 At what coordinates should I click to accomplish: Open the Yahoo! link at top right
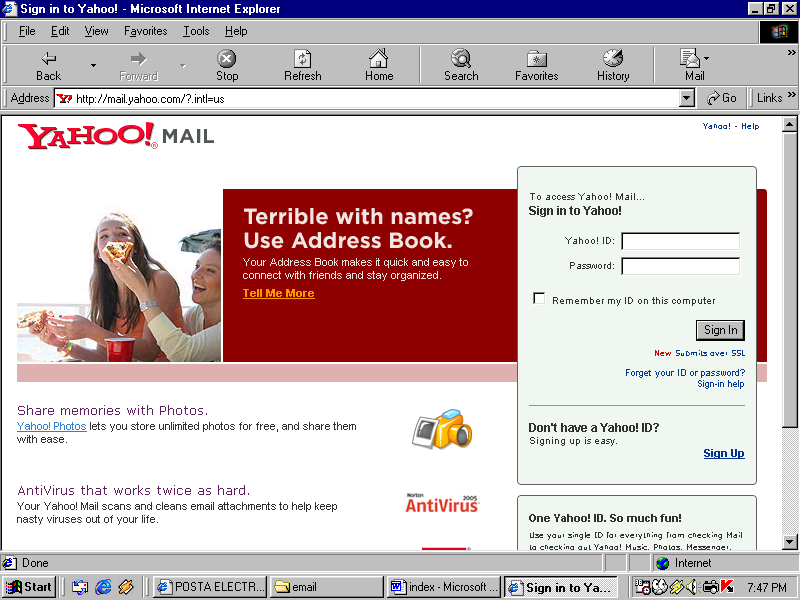[716, 126]
